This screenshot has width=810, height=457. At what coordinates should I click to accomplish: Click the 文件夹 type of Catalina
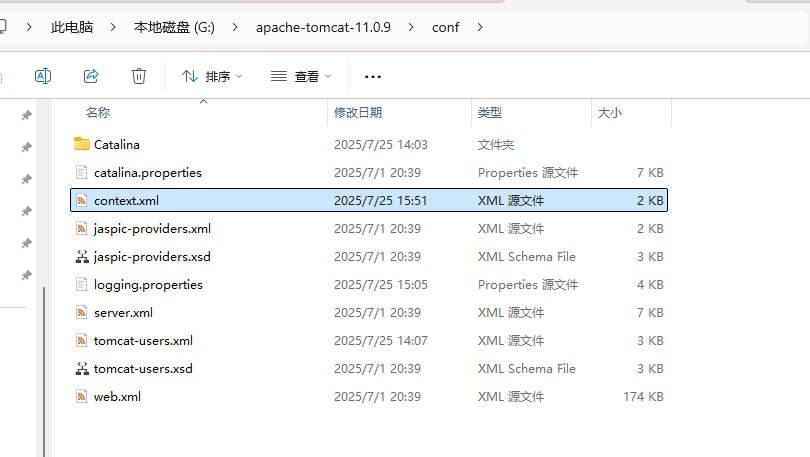(x=496, y=145)
